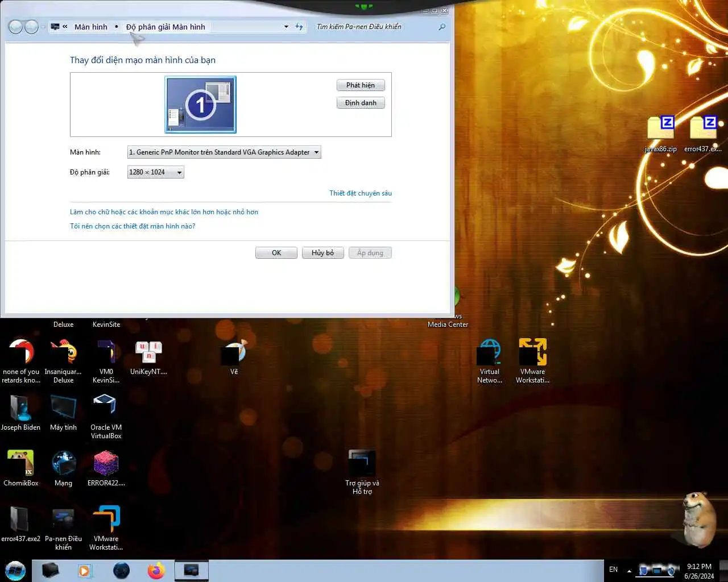Viewport: 728px width, 582px height.
Task: Open the address bar history dropdown arrow
Action: pos(286,27)
